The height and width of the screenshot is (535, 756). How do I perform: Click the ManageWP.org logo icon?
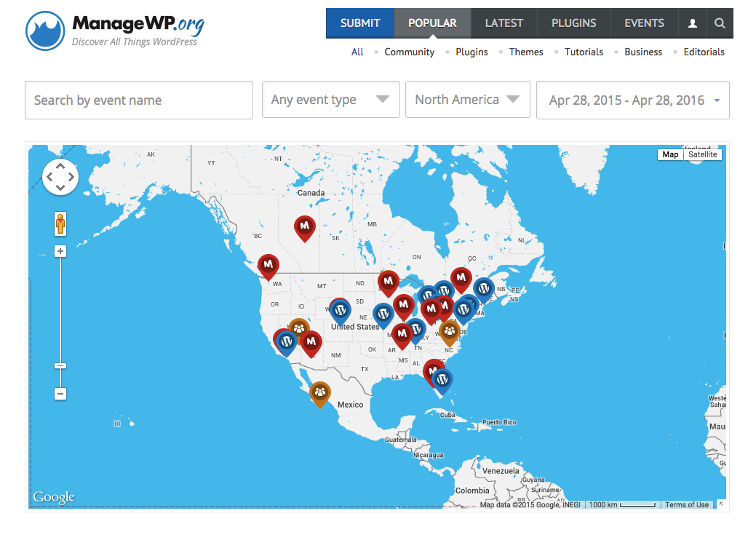[46, 30]
